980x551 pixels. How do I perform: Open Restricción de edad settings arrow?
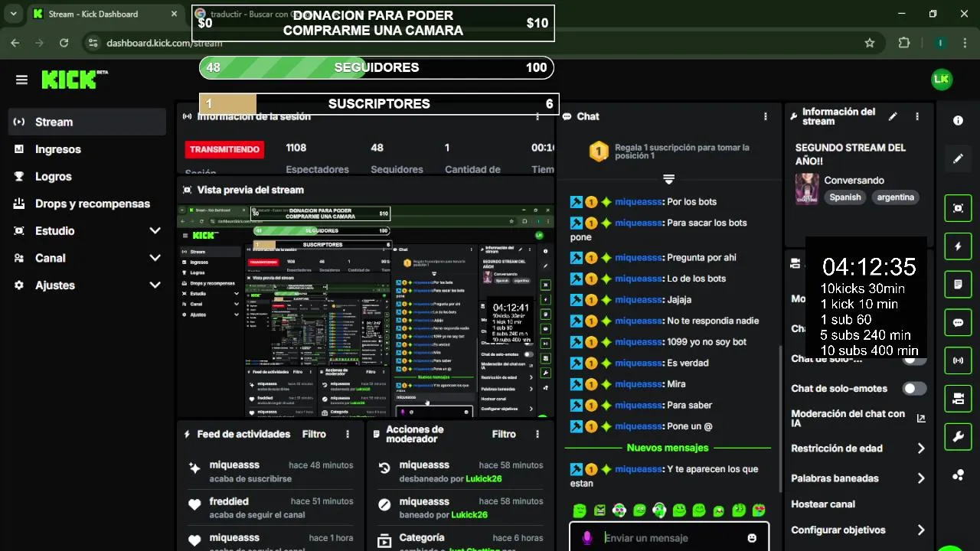tap(921, 448)
